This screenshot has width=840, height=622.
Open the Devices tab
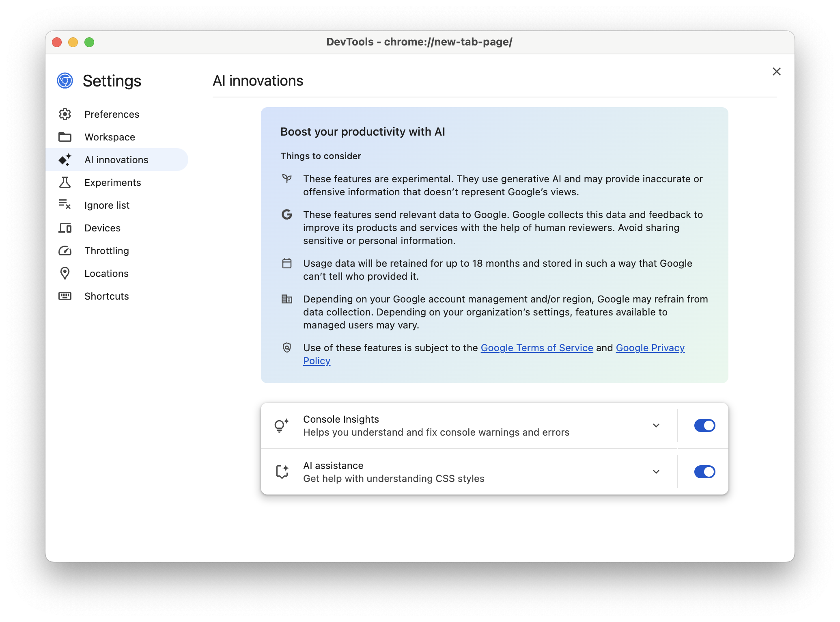point(117,228)
